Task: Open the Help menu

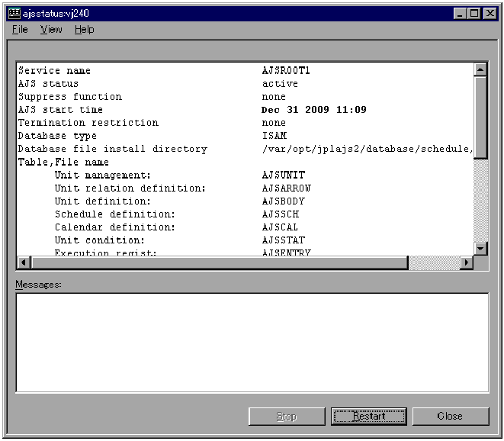Action: pyautogui.click(x=84, y=30)
